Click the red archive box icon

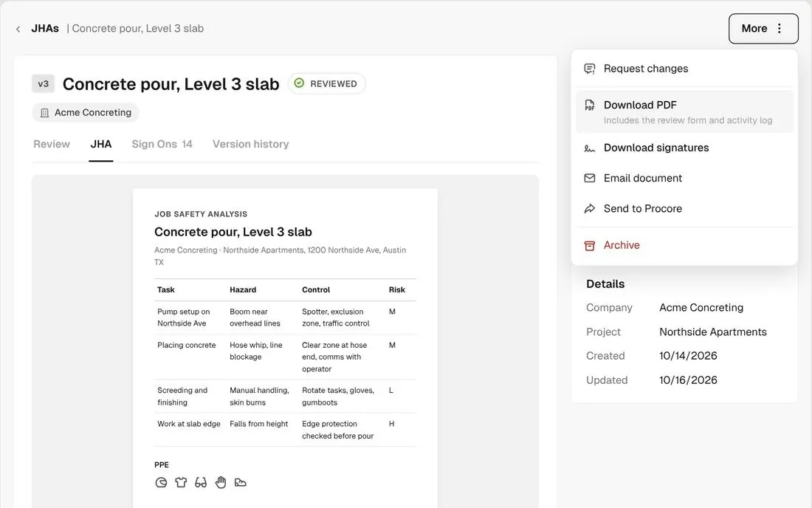(589, 245)
